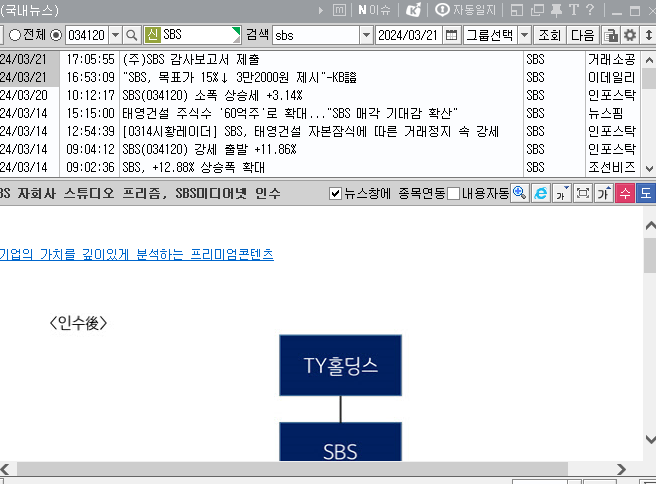Toggle 뉴스창에 종목연동 checkbox

[335, 194]
